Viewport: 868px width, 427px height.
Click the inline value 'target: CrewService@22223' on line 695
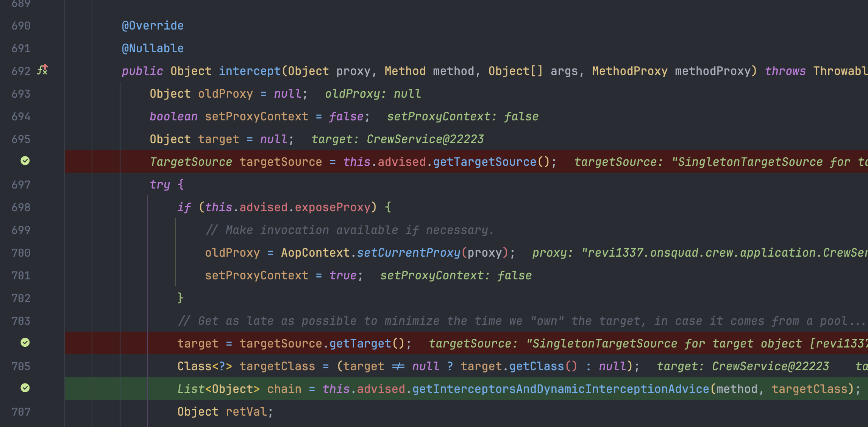pos(398,139)
